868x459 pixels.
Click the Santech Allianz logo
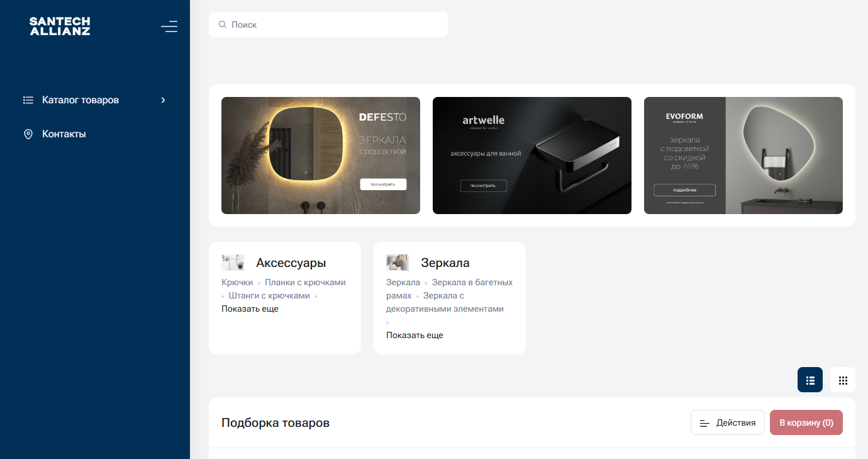pyautogui.click(x=60, y=26)
